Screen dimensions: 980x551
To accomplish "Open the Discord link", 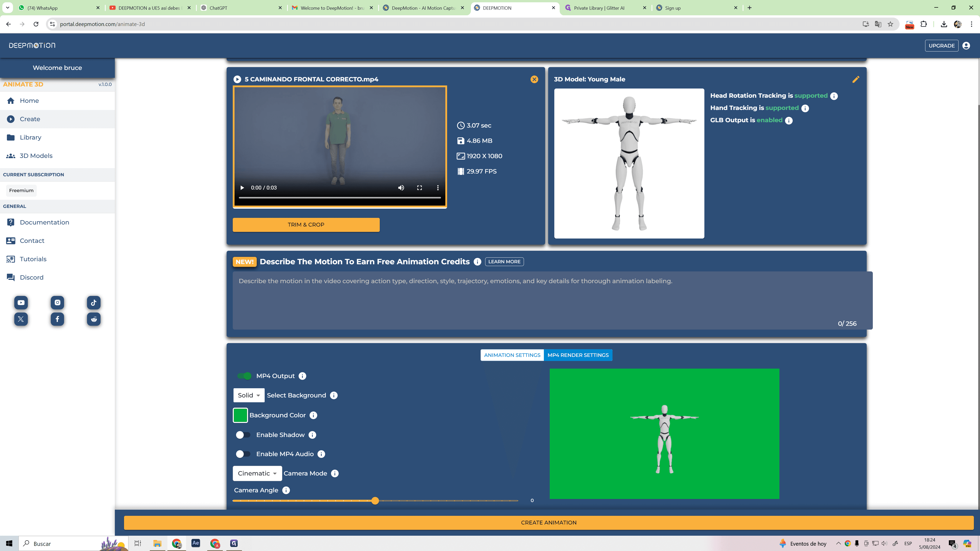I will tap(57, 278).
